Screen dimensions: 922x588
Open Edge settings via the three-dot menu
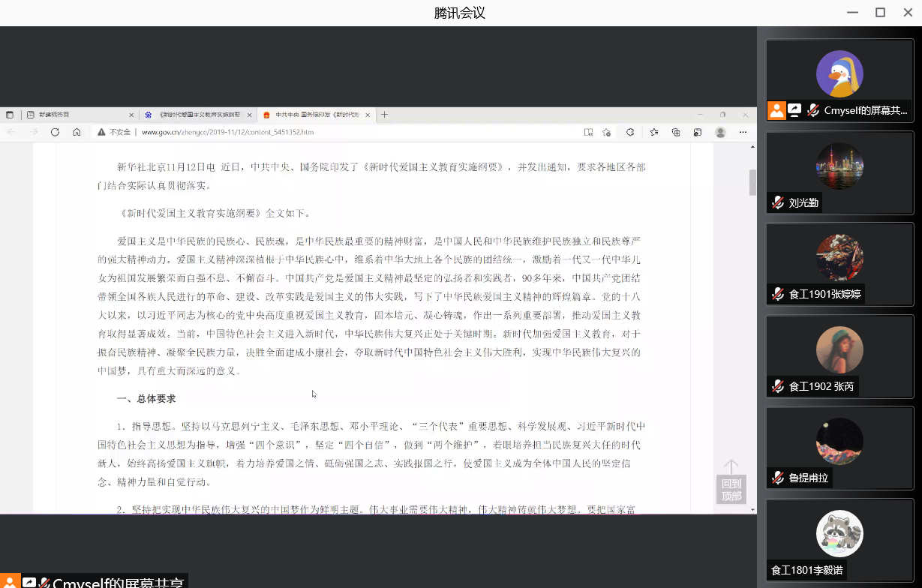click(743, 132)
